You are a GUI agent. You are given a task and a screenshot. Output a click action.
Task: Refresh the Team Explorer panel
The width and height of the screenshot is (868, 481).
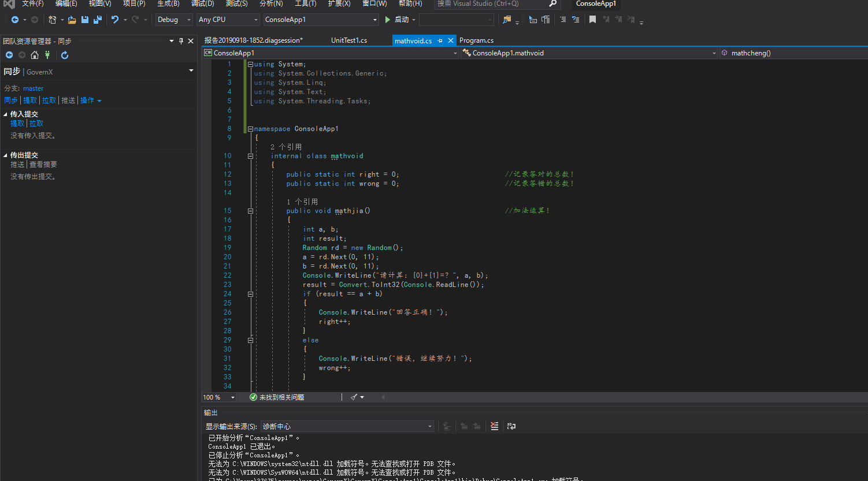click(x=65, y=55)
